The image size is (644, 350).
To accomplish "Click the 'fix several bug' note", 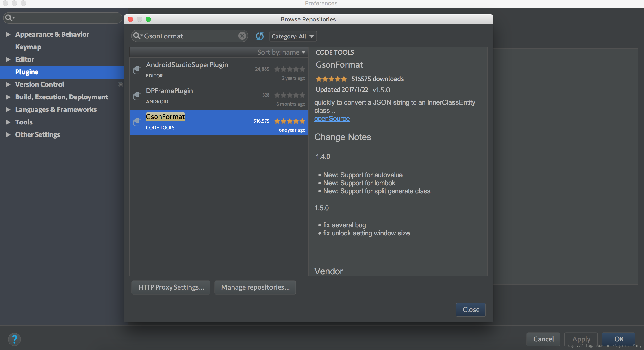I will (344, 225).
